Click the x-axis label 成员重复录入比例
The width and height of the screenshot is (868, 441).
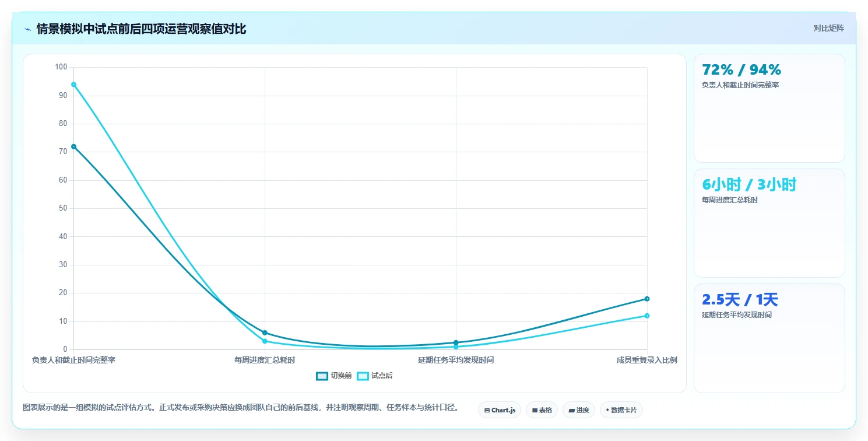647,360
